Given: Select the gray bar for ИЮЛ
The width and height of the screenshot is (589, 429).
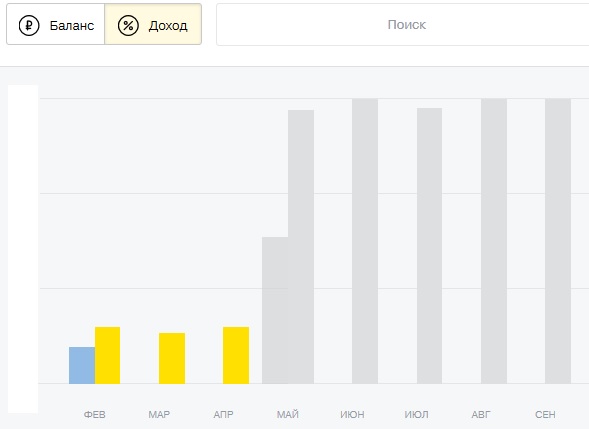Looking at the screenshot, I should coord(429,246).
